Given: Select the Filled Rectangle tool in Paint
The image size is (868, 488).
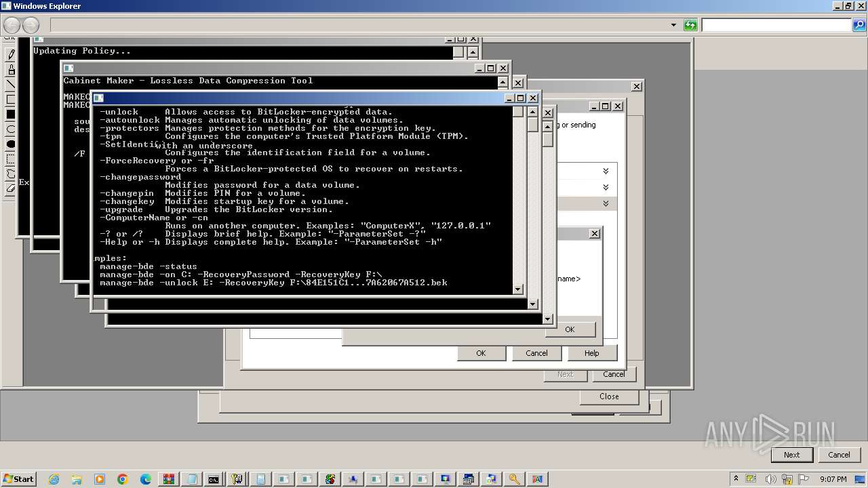Looking at the screenshot, I should (x=11, y=114).
